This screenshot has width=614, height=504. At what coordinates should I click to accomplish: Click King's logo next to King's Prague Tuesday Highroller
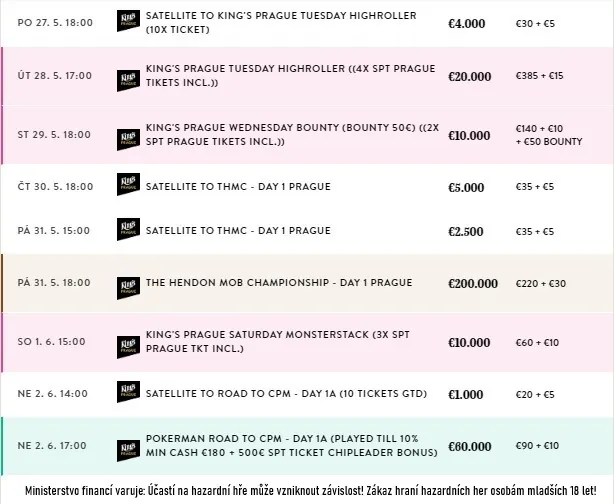[128, 77]
